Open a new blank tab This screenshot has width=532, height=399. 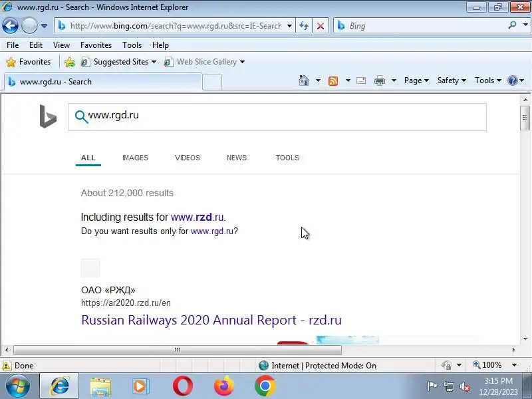(x=212, y=82)
